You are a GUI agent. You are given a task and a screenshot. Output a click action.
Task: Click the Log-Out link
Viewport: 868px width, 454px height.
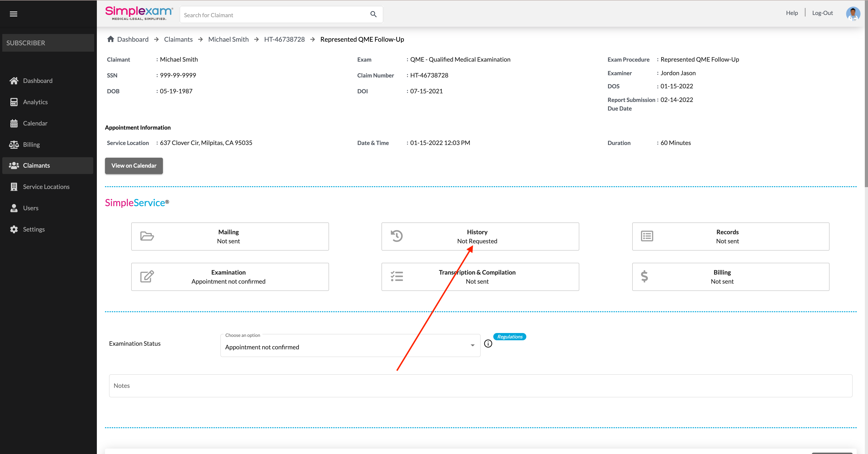822,13
